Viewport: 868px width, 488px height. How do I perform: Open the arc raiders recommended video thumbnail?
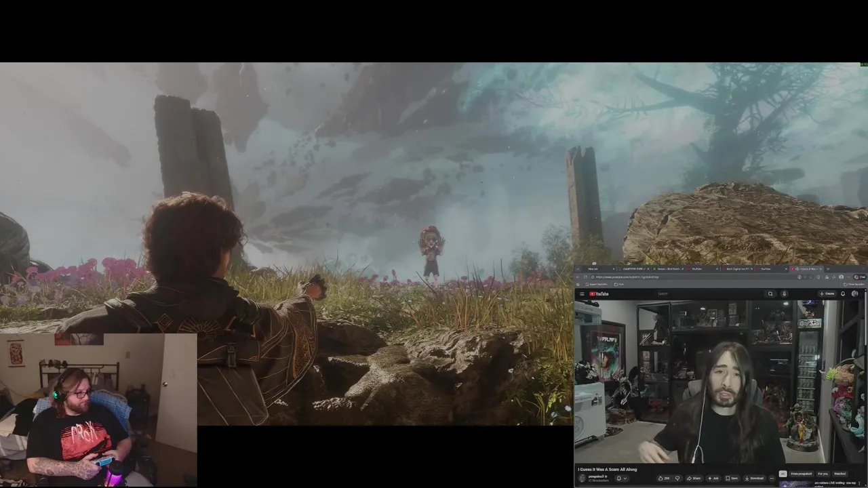coord(796,484)
